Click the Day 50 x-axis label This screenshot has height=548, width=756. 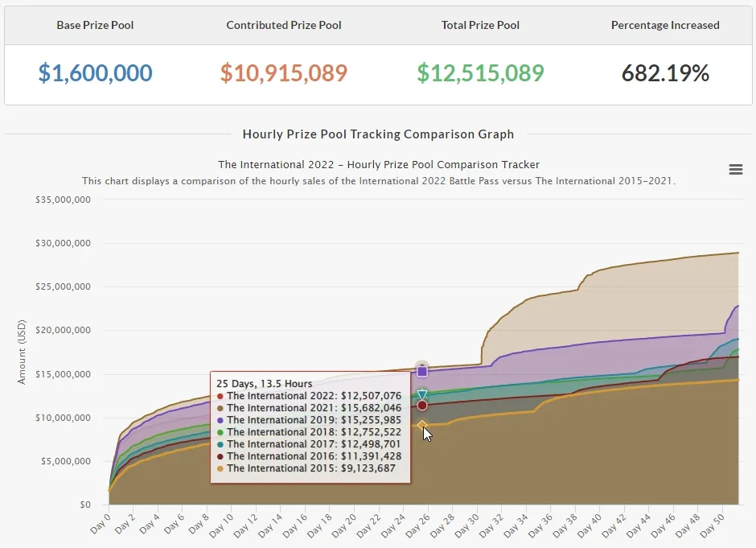pyautogui.click(x=712, y=525)
